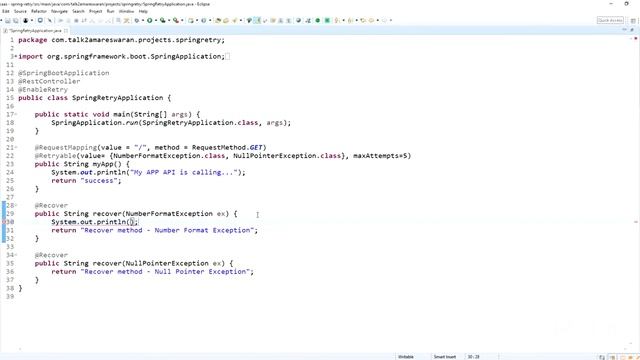Expand the folded import block on line 3
This screenshot has height=360, width=640.
pos(16,56)
